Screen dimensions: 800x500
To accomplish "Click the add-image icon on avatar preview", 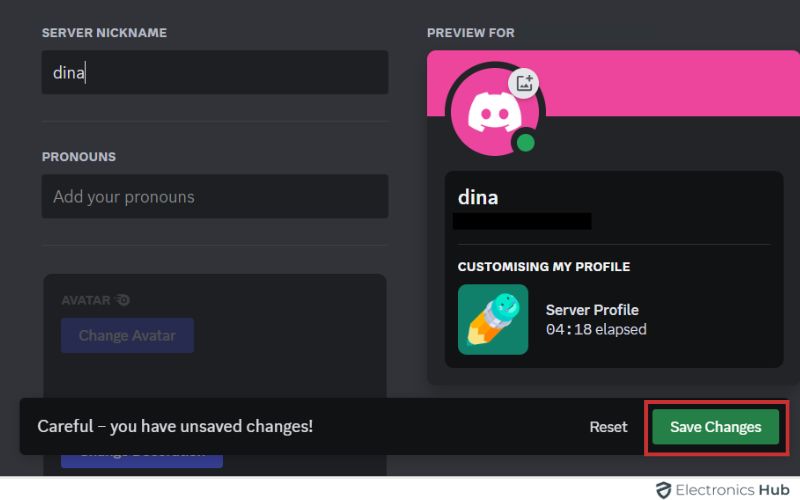I will coord(523,83).
